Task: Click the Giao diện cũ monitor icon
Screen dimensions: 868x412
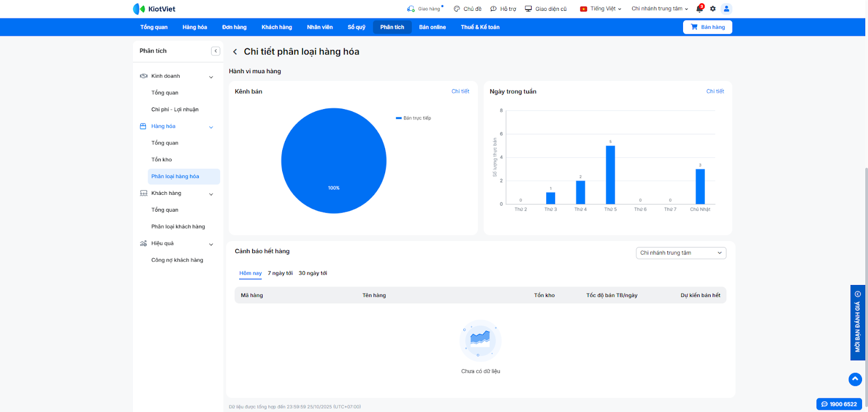Action: click(x=528, y=9)
